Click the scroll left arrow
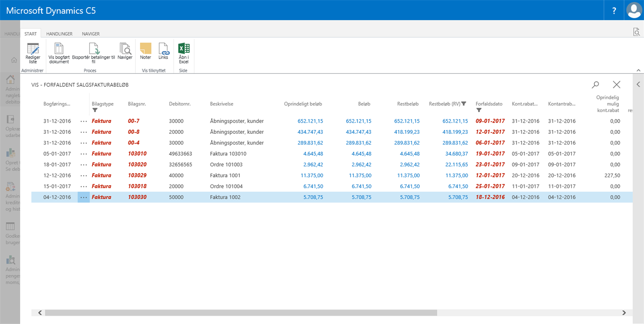The width and height of the screenshot is (644, 324). [x=40, y=313]
